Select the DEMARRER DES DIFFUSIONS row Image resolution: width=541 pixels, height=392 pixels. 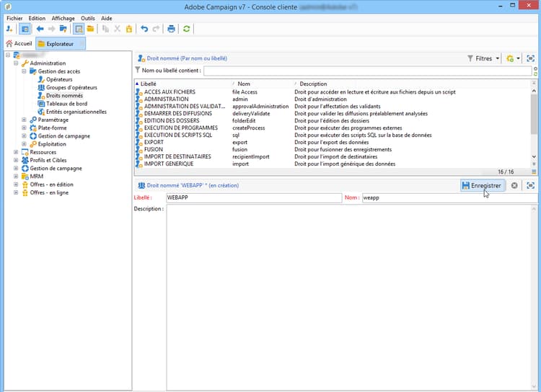(x=333, y=113)
